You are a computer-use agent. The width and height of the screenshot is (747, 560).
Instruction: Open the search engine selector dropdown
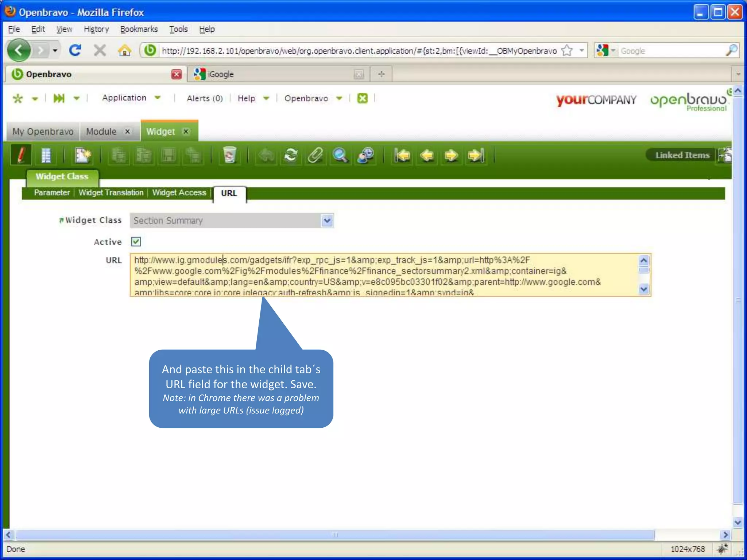(x=613, y=50)
